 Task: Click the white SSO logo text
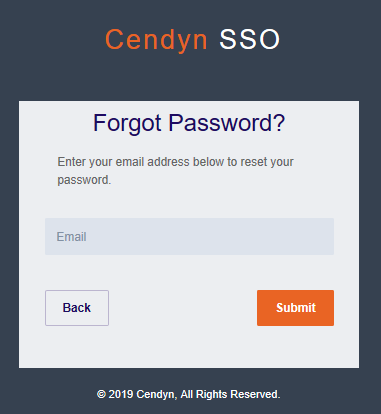tap(250, 39)
